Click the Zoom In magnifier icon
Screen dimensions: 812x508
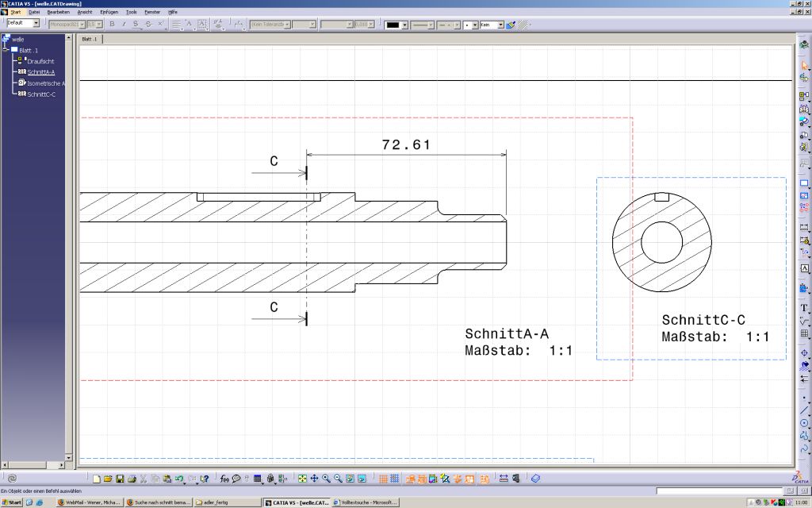coord(326,479)
